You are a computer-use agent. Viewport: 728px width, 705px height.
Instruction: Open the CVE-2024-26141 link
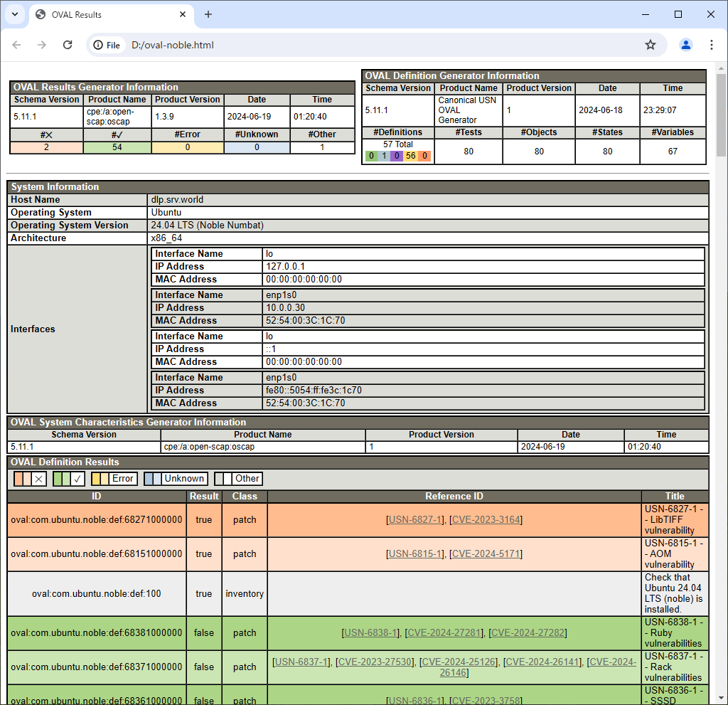[542, 662]
